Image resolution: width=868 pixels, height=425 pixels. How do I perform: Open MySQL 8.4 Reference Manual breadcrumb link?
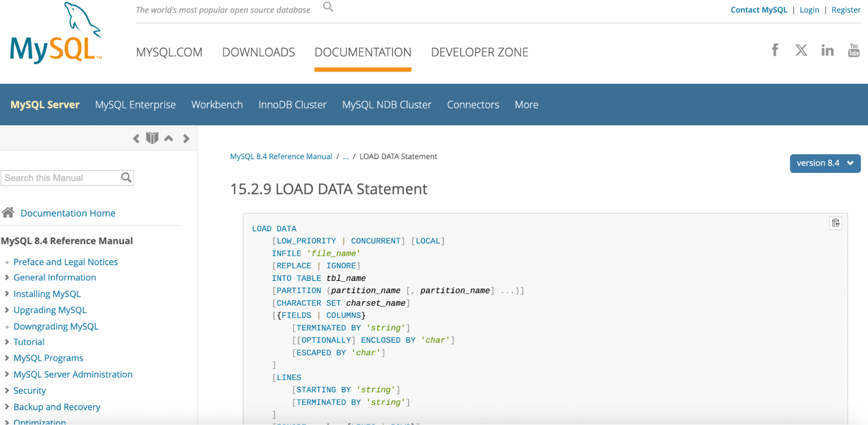coord(281,156)
